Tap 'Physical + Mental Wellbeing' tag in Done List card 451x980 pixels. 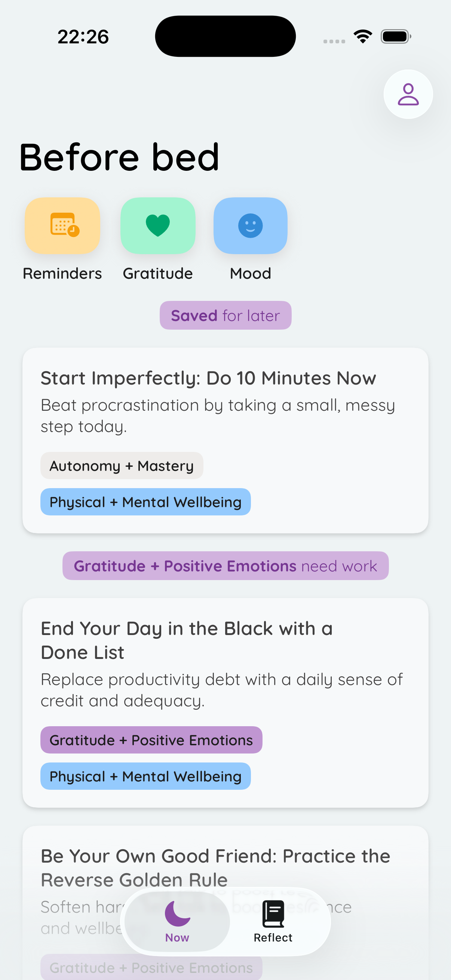(x=145, y=776)
